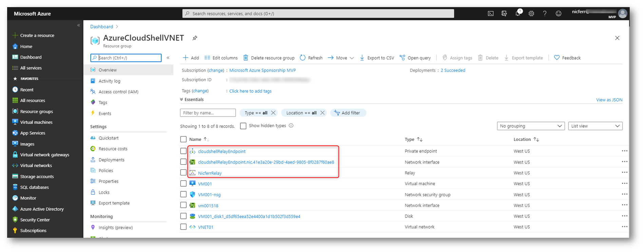Open the cloudshellRelayEndpoint resource link
Image resolution: width=644 pixels, height=252 pixels.
coord(222,151)
